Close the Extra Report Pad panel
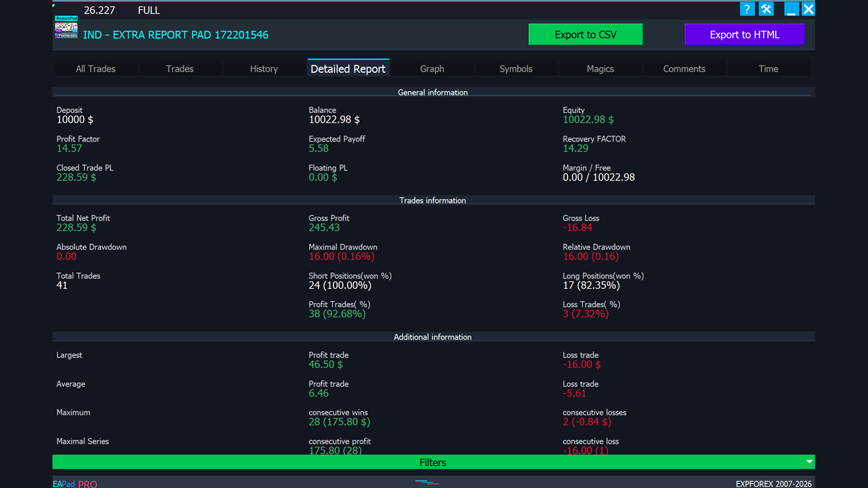The height and width of the screenshot is (488, 868). click(808, 9)
